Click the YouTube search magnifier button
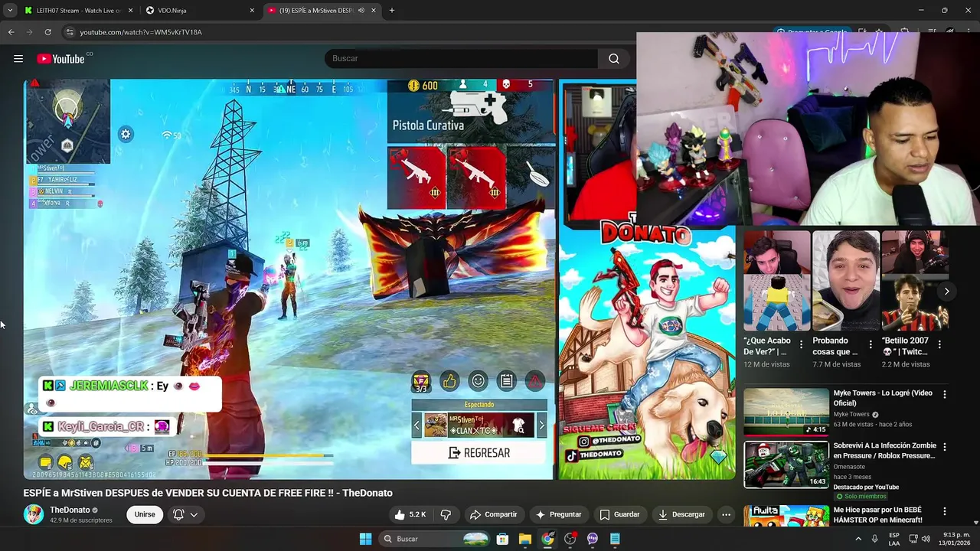980x551 pixels. pos(614,59)
